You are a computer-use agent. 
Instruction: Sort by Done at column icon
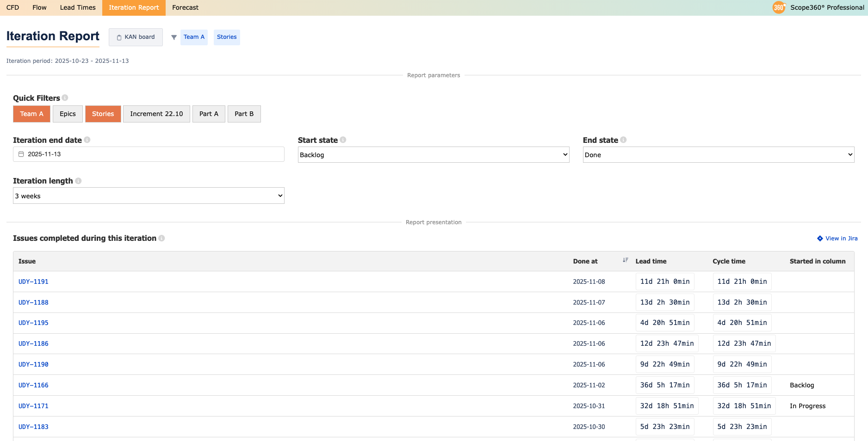(x=625, y=260)
